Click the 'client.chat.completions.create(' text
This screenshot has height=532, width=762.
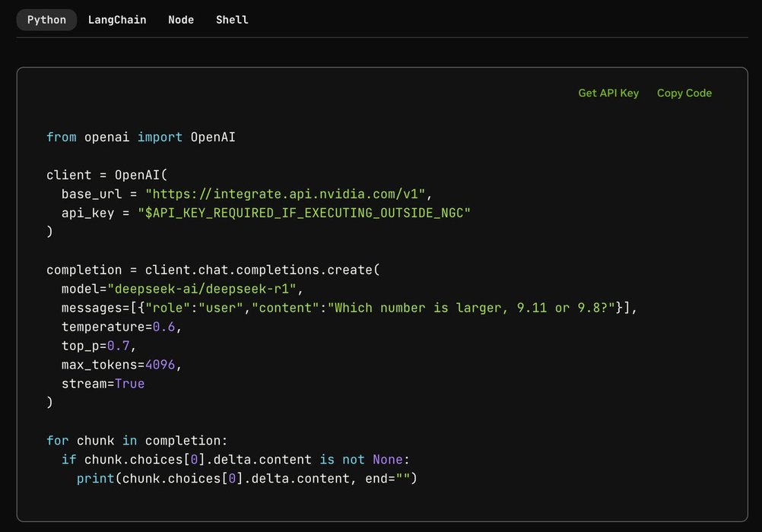coord(262,270)
